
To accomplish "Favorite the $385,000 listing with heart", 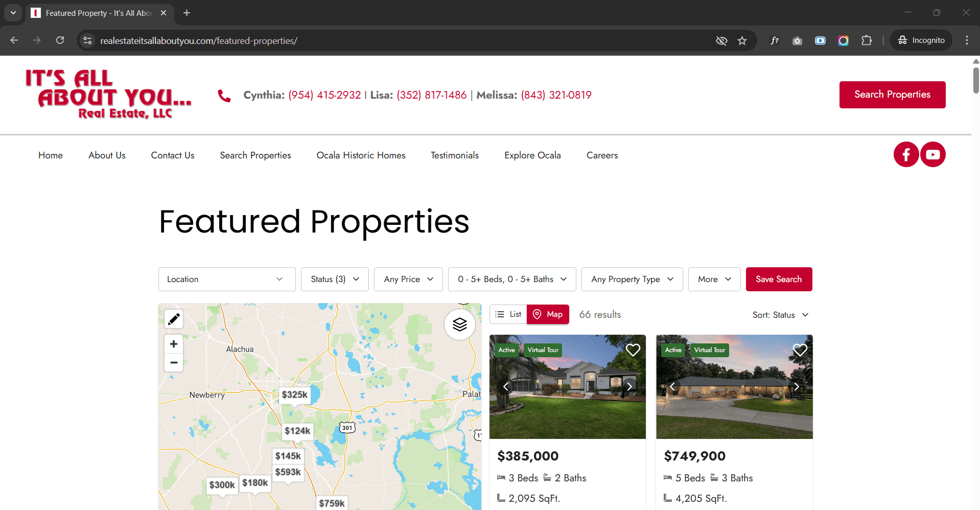I will pyautogui.click(x=633, y=350).
